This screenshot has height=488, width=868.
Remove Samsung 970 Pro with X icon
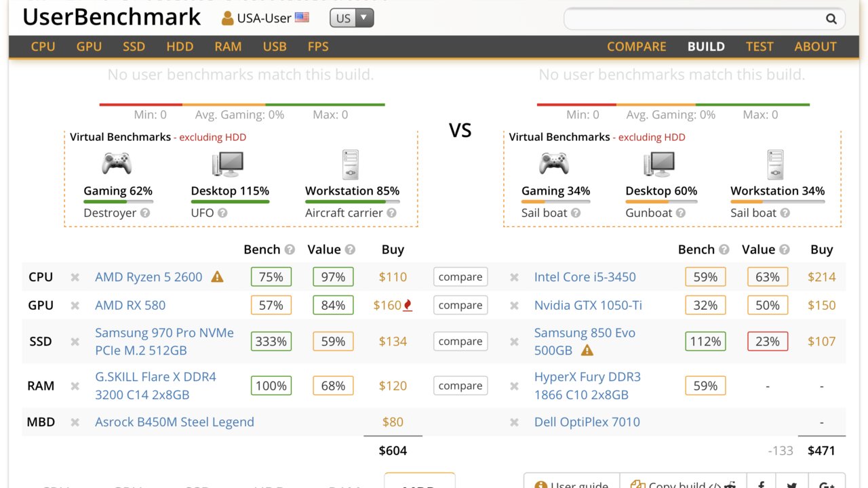75,342
